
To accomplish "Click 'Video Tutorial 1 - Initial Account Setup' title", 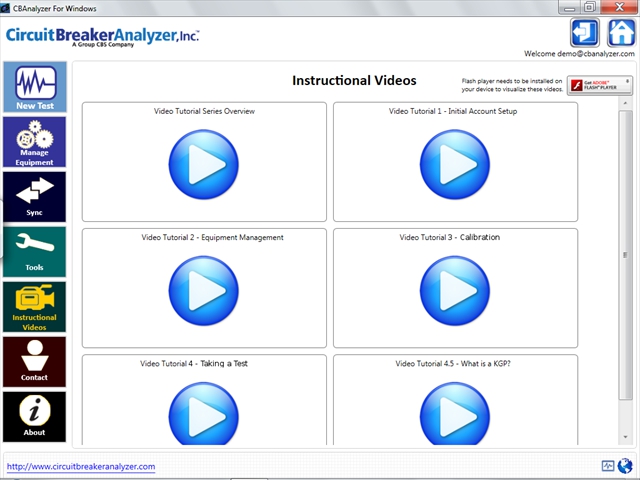I will pos(453,111).
